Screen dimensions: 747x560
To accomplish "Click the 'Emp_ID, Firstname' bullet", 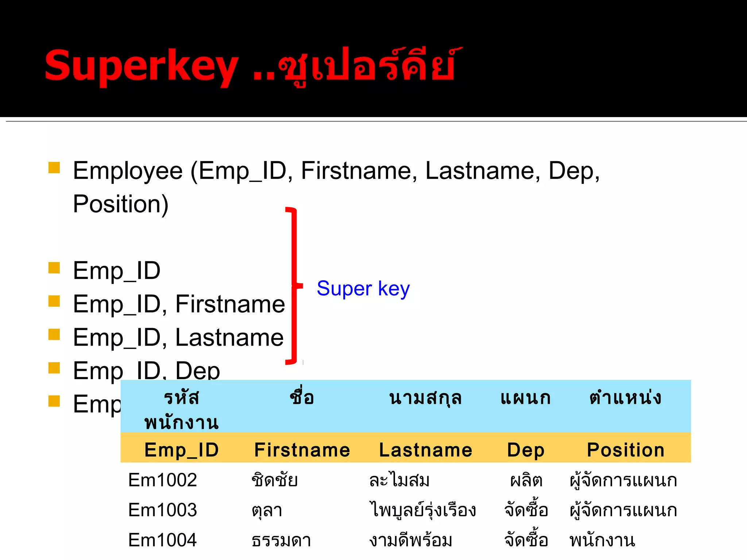I will [179, 304].
